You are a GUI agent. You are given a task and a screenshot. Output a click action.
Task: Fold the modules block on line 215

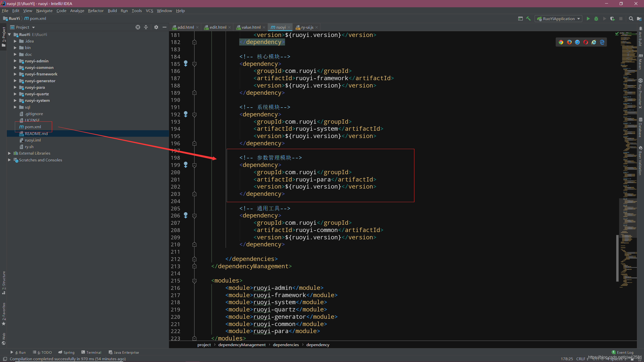pyautogui.click(x=194, y=281)
